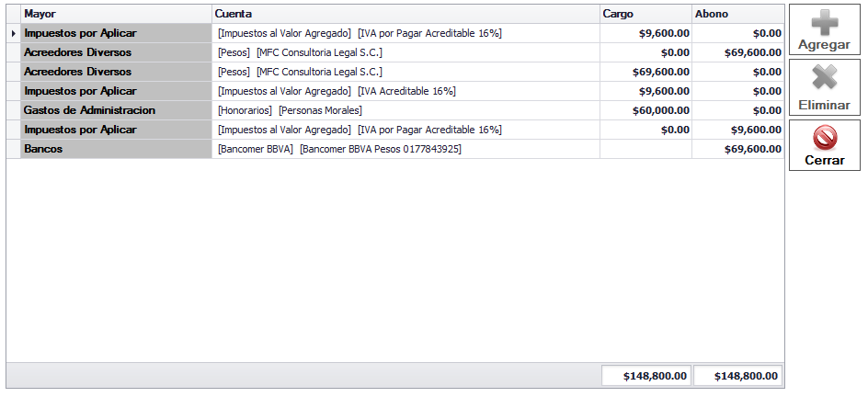Click the Abono column header
The image size is (868, 397).
click(x=738, y=14)
